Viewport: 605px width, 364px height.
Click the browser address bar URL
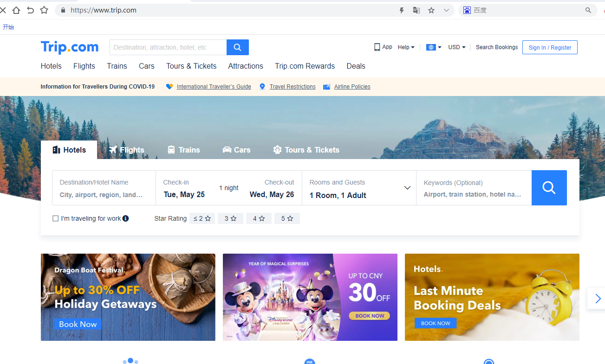click(104, 10)
